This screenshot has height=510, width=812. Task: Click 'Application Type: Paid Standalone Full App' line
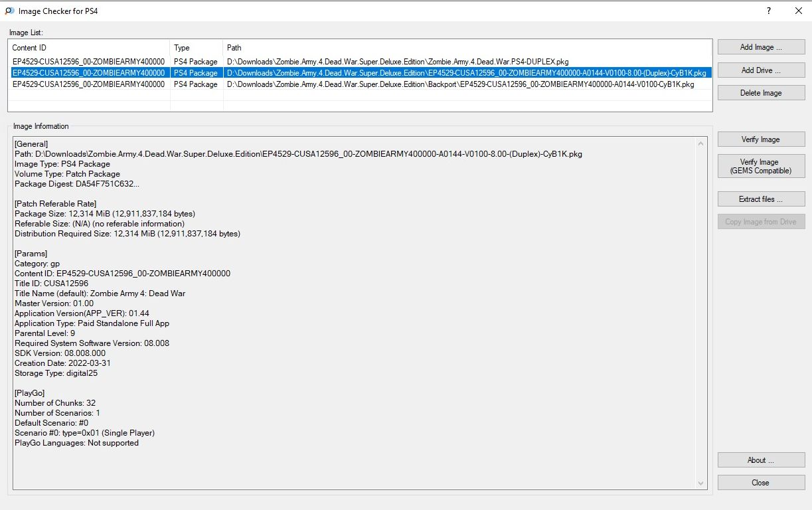(92, 323)
